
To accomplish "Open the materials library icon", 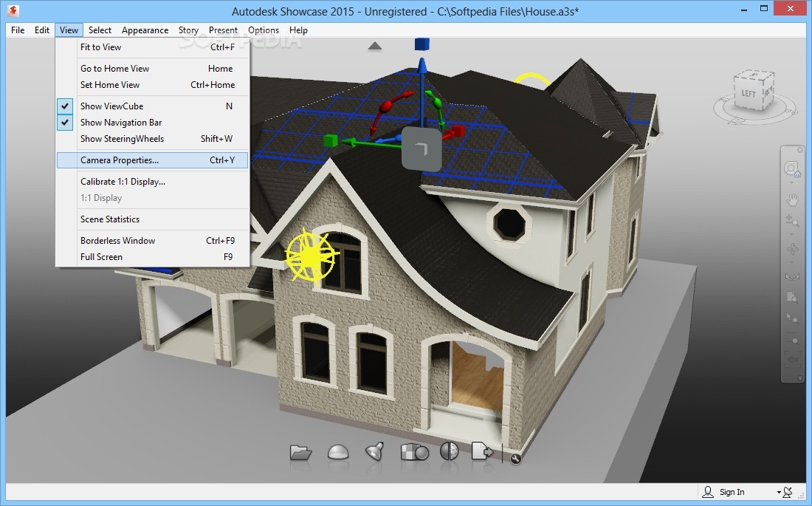I will click(x=414, y=451).
